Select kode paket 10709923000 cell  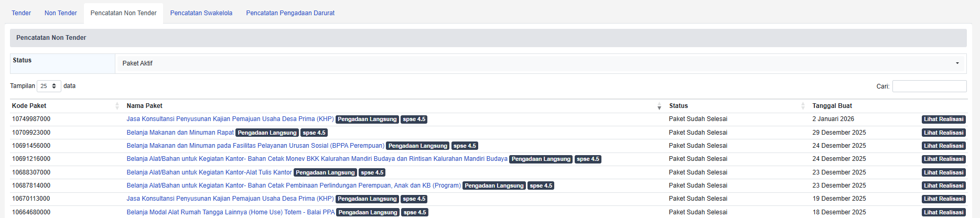click(x=31, y=133)
